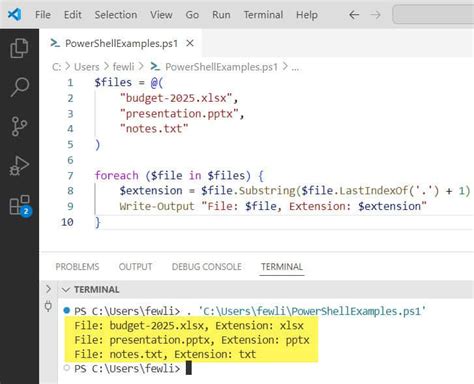
Task: Open the View menu
Action: coord(161,15)
